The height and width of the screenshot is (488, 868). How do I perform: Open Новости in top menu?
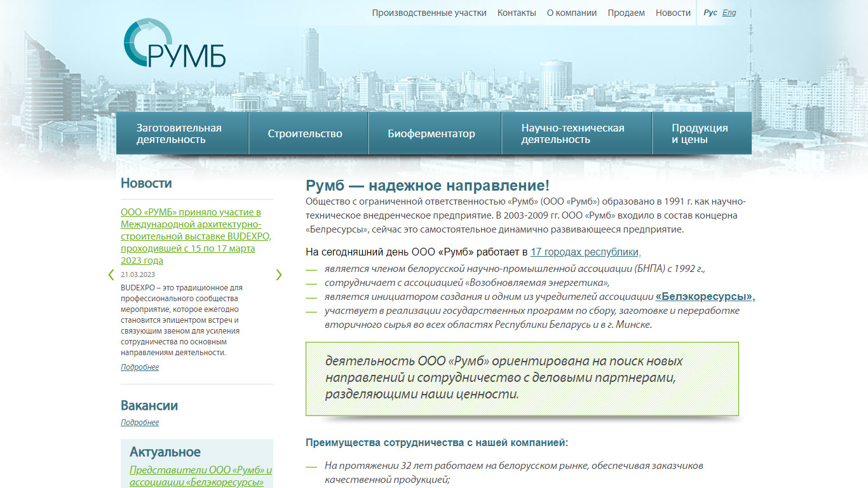(x=673, y=13)
